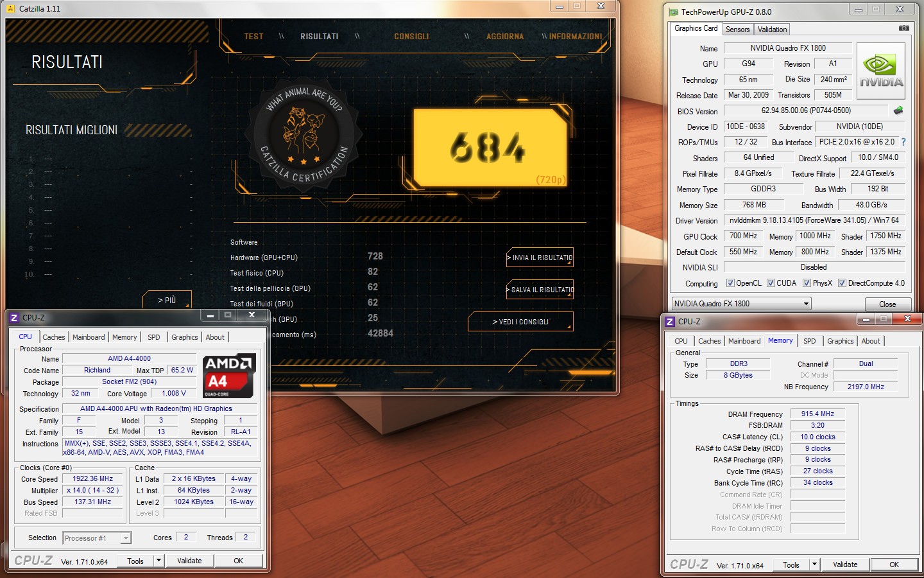The height and width of the screenshot is (578, 924).
Task: Open Caches tab in left CPU-Z
Action: pos(54,337)
